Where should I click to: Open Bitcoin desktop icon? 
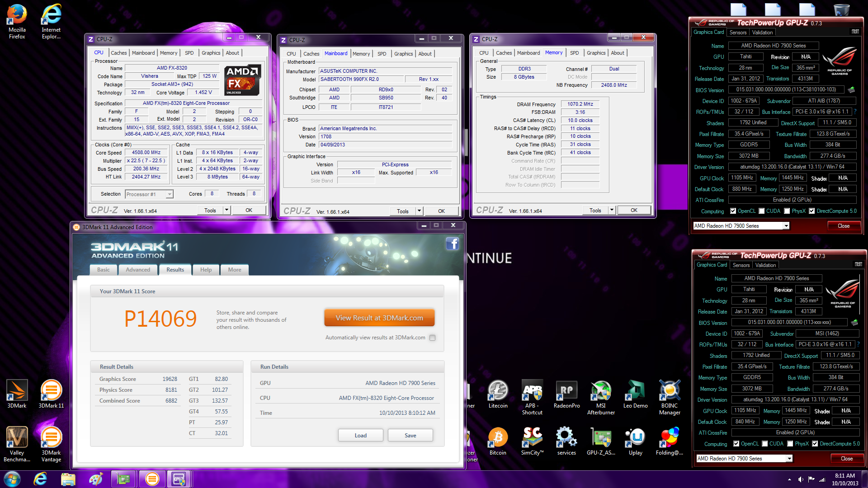click(x=498, y=441)
